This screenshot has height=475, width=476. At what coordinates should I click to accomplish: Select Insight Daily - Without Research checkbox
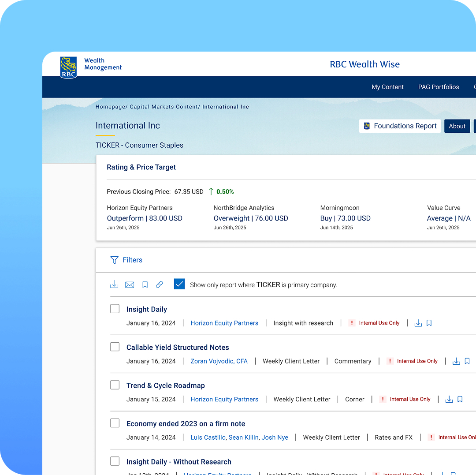115,461
